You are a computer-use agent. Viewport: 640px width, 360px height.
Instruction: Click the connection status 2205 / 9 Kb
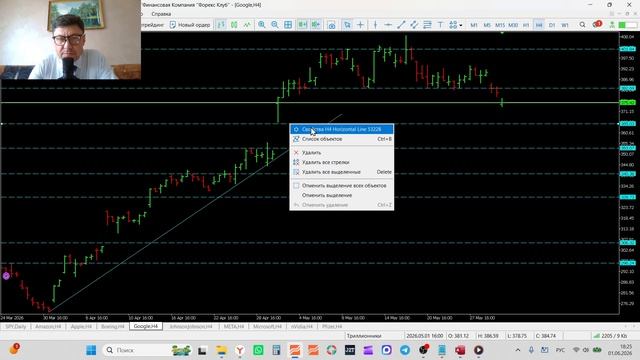point(610,336)
